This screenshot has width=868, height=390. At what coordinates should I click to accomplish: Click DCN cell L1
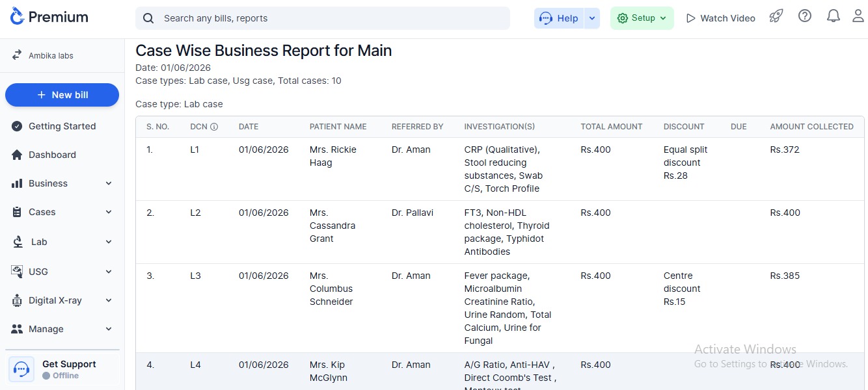pyautogui.click(x=195, y=149)
